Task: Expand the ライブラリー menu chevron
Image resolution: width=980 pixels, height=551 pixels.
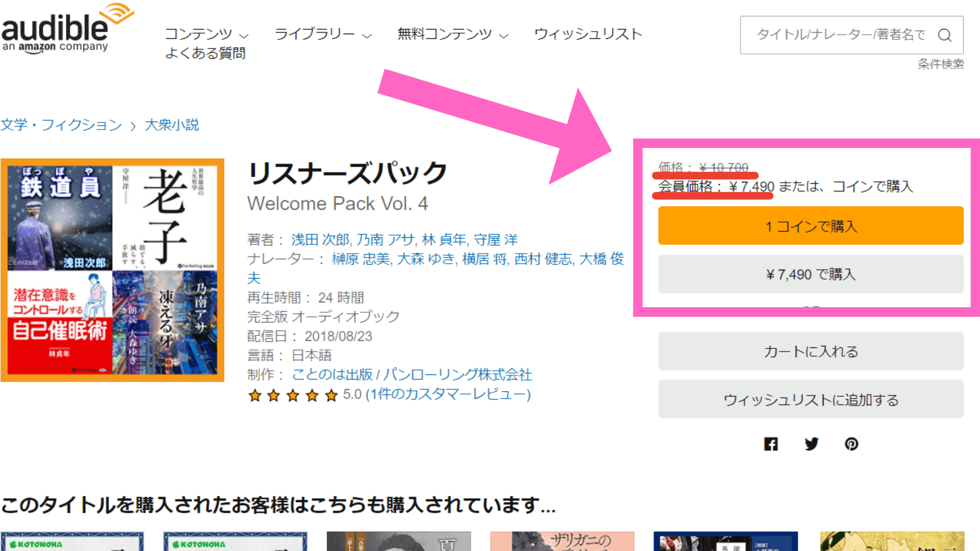Action: pyautogui.click(x=367, y=36)
